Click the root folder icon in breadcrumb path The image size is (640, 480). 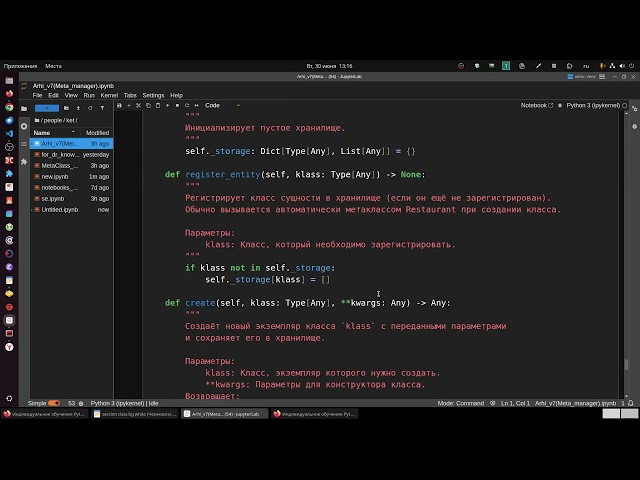click(x=37, y=120)
